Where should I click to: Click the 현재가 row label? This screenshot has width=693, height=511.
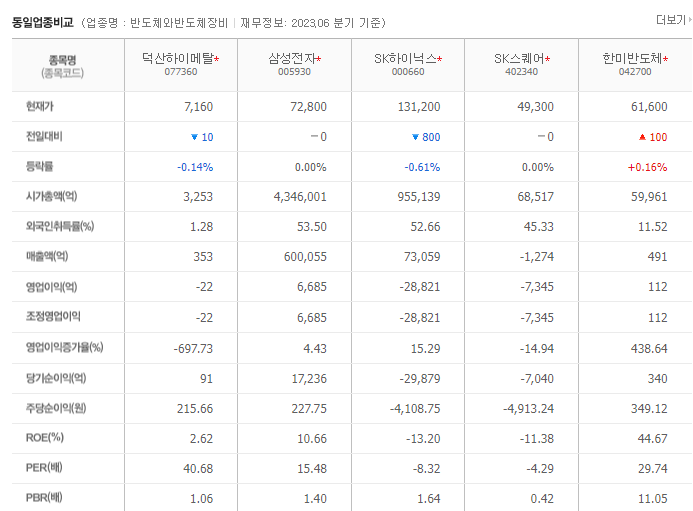pos(40,107)
